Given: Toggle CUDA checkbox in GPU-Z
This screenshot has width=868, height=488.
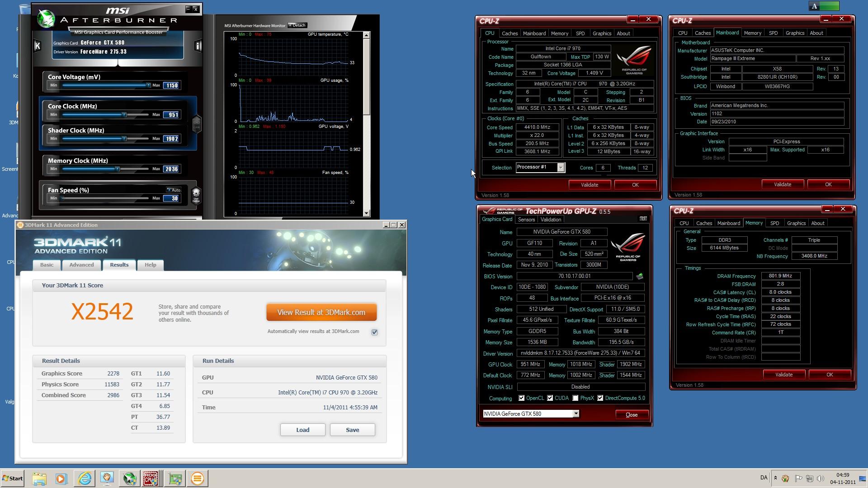Looking at the screenshot, I should pyautogui.click(x=550, y=398).
